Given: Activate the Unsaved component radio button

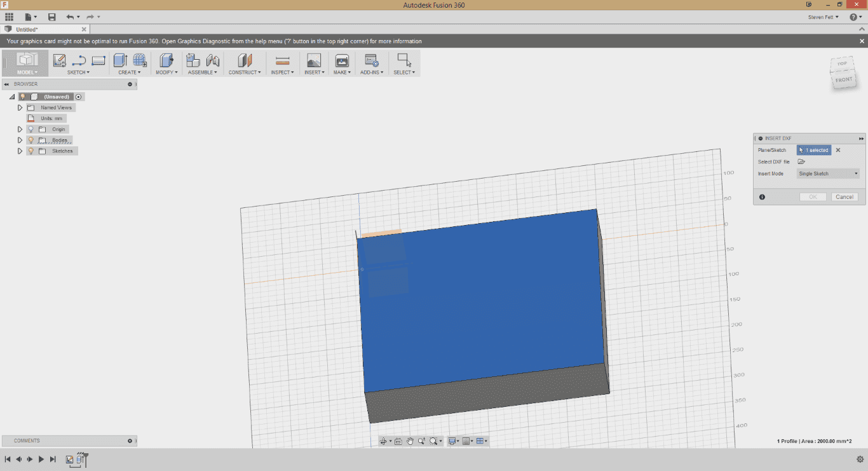Looking at the screenshot, I should tap(79, 97).
